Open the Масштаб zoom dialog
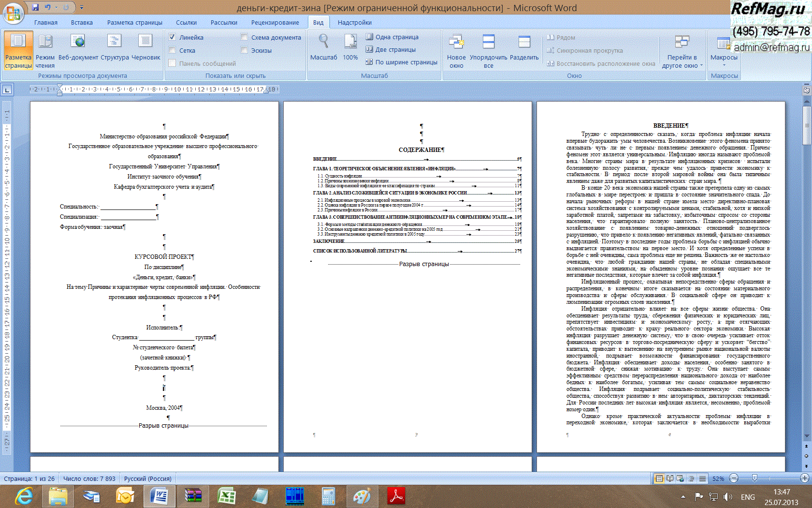This screenshot has width=812, height=508. click(x=323, y=42)
